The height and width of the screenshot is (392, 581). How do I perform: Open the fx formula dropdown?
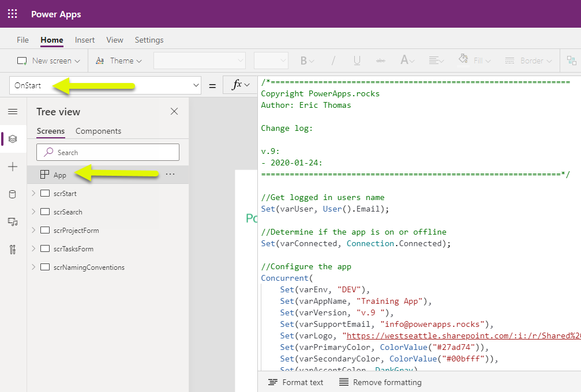(x=240, y=85)
